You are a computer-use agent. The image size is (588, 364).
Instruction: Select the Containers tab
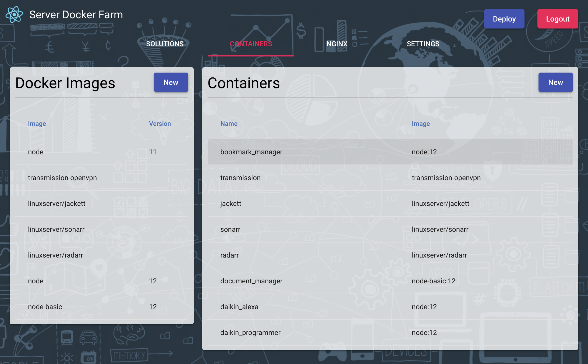pos(251,44)
